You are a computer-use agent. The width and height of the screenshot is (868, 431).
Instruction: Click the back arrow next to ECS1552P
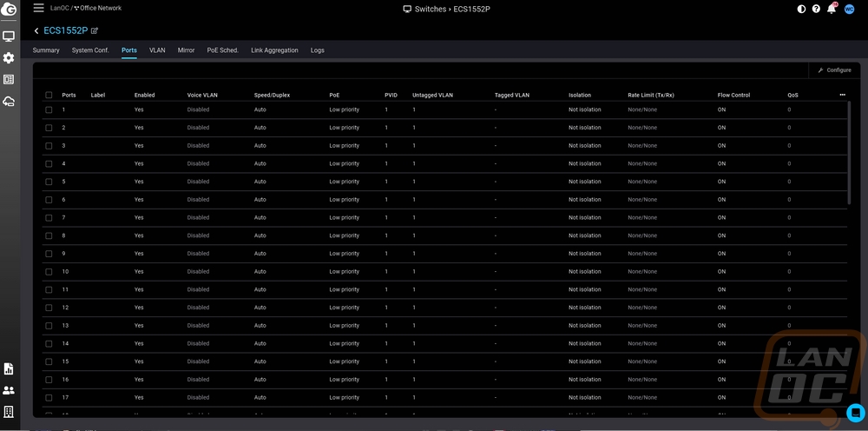[36, 31]
